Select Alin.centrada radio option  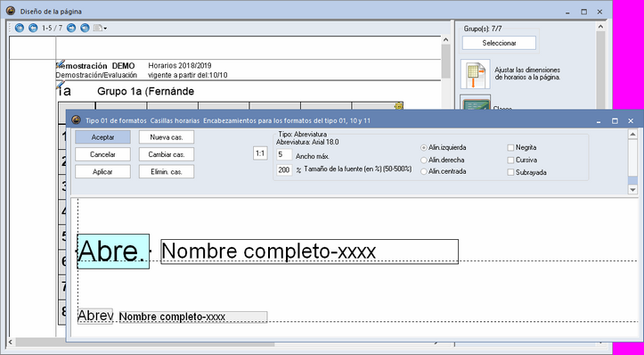(x=424, y=172)
